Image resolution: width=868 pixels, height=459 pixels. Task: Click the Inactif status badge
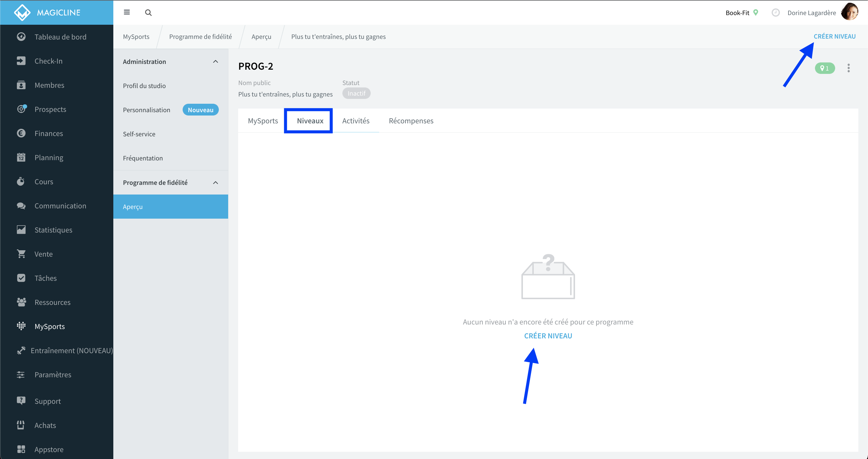tap(356, 93)
